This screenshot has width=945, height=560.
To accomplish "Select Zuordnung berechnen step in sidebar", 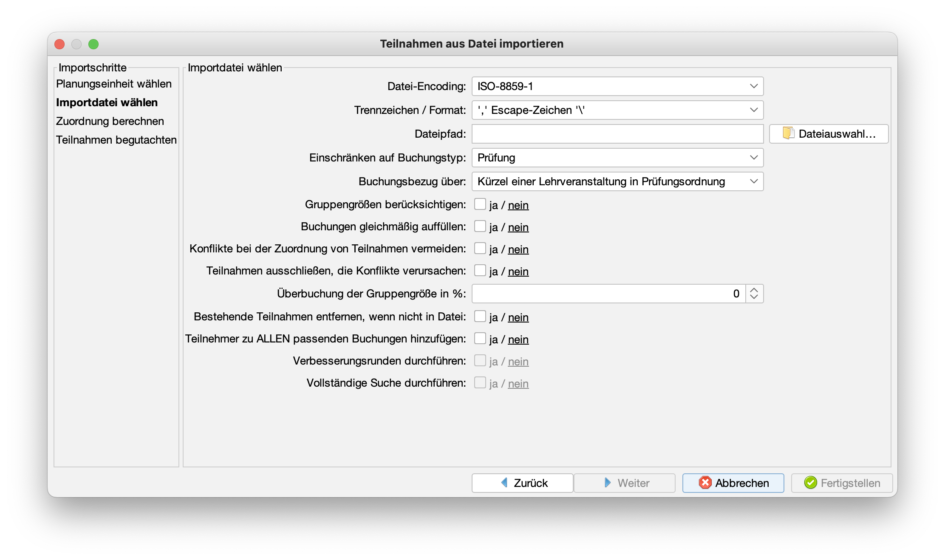I will (110, 121).
